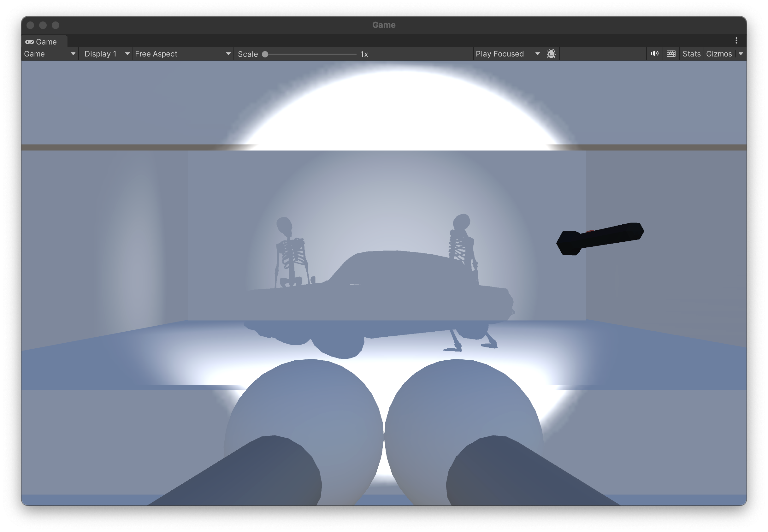Viewport: 768px width, 532px height.
Task: Toggle the Stats overlay
Action: point(691,54)
